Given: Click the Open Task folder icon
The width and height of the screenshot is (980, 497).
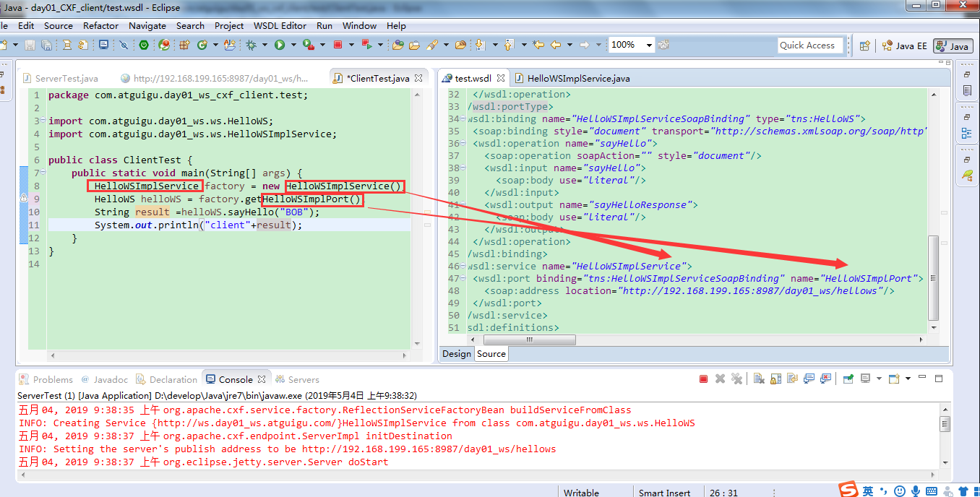Looking at the screenshot, I should tap(413, 45).
